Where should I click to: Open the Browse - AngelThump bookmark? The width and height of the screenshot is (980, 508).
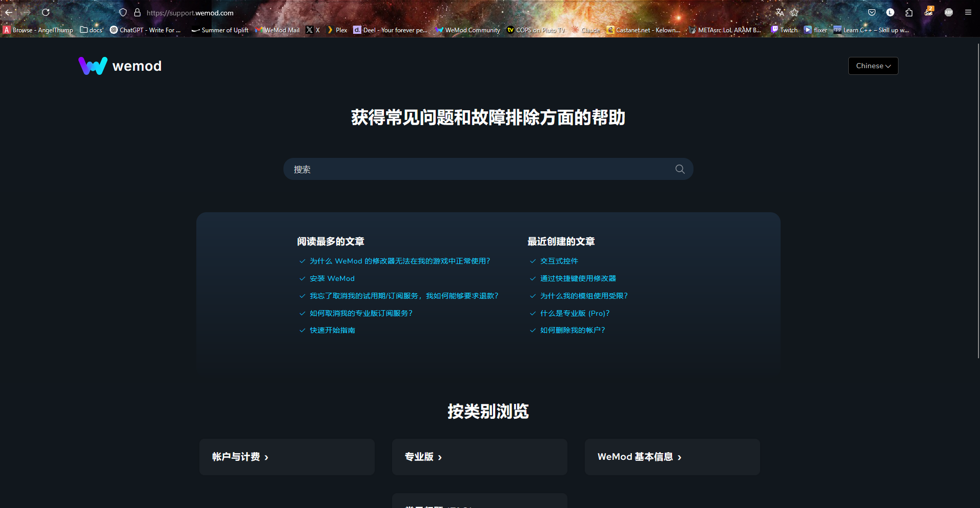pos(38,30)
